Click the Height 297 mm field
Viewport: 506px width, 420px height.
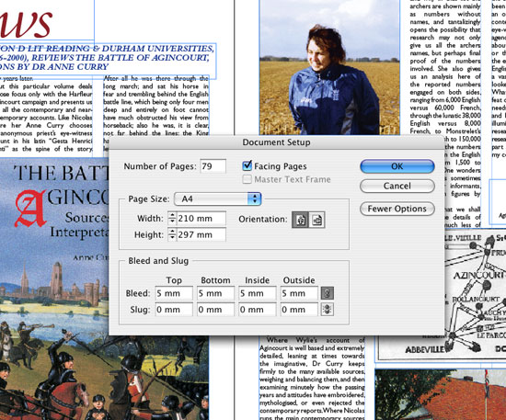click(x=201, y=234)
